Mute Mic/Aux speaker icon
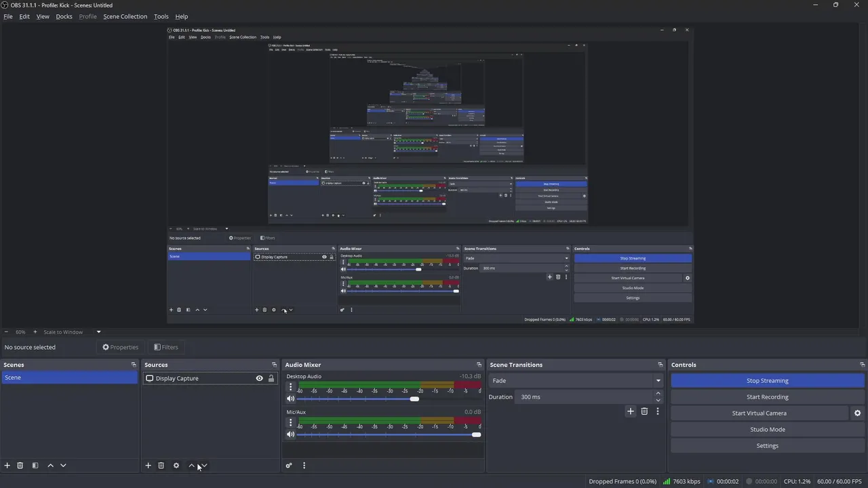Viewport: 868px width, 488px height. pyautogui.click(x=291, y=434)
